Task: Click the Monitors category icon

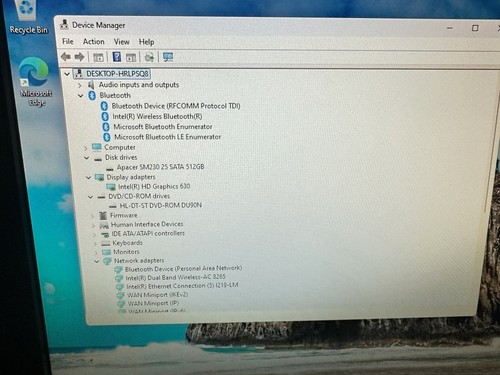Action: click(106, 252)
